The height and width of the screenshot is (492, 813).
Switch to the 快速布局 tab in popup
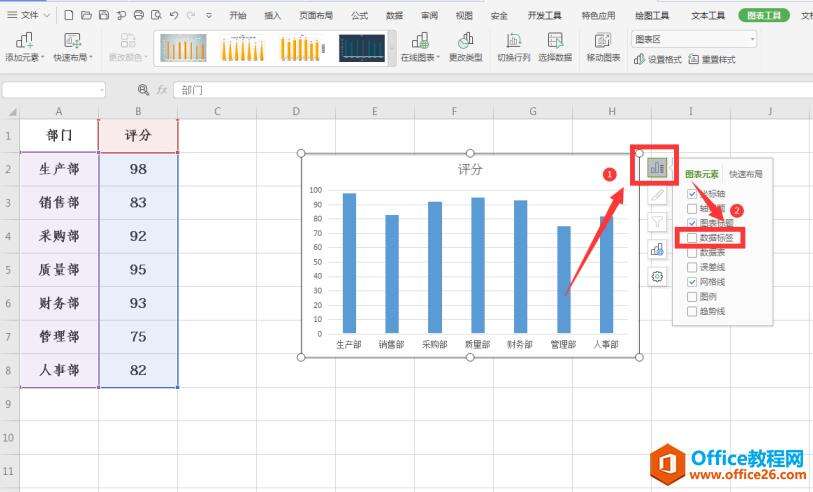745,174
